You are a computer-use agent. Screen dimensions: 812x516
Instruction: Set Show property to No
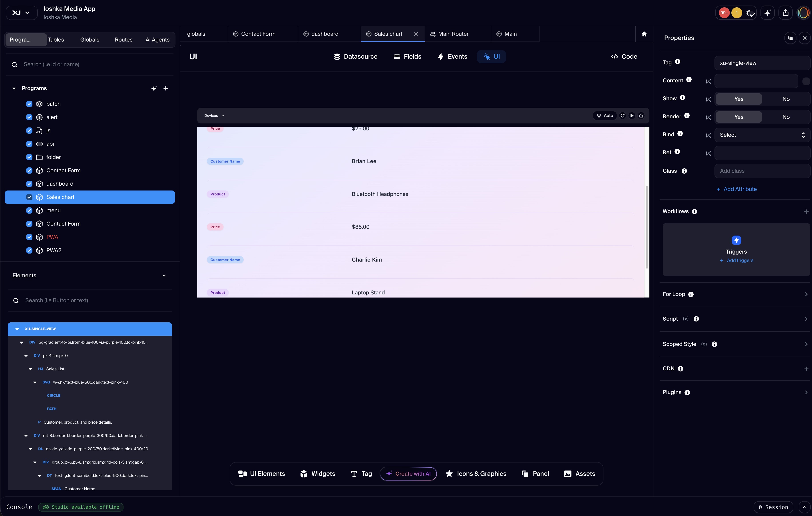[x=786, y=99]
